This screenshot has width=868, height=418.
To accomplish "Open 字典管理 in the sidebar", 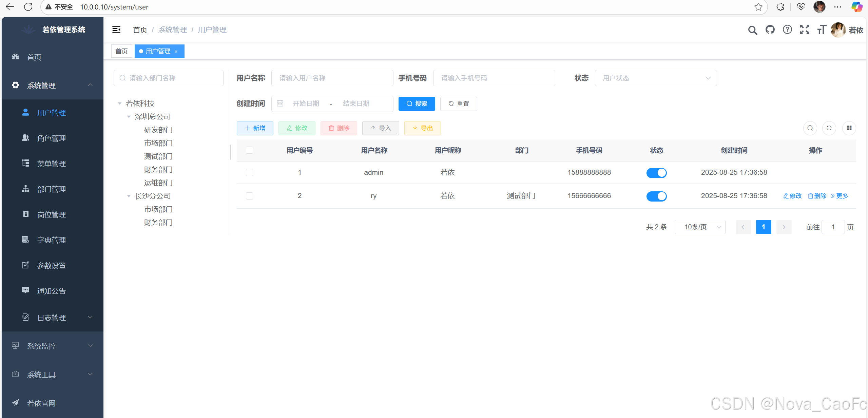I will click(x=53, y=240).
